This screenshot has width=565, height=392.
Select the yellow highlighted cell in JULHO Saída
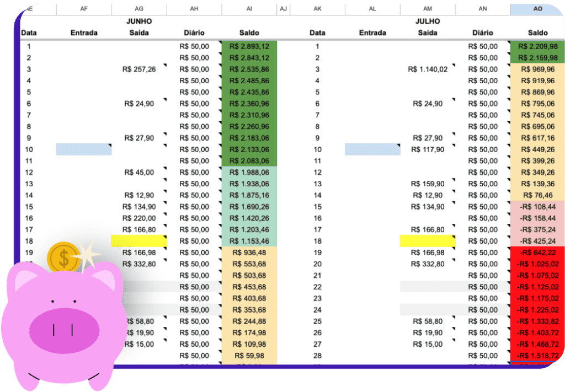pos(428,241)
